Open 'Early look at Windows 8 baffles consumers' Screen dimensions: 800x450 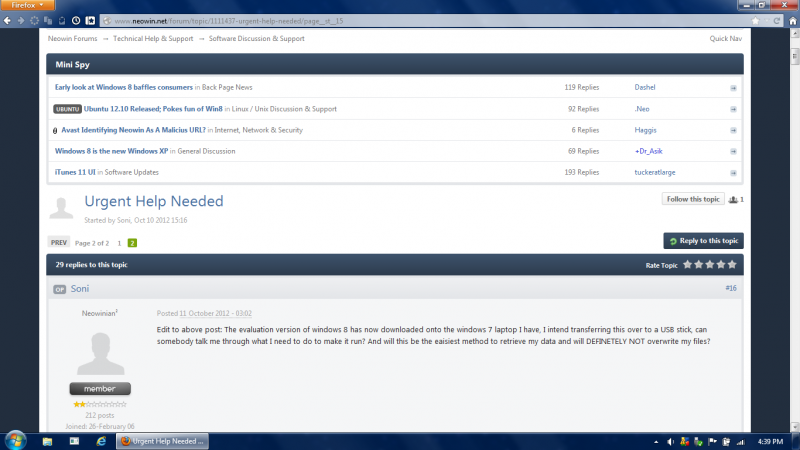[124, 87]
